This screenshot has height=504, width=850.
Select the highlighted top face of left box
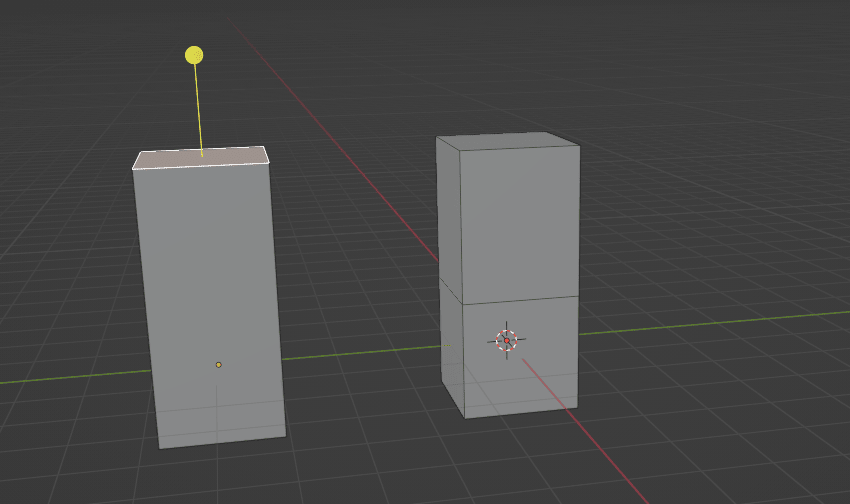point(200,158)
